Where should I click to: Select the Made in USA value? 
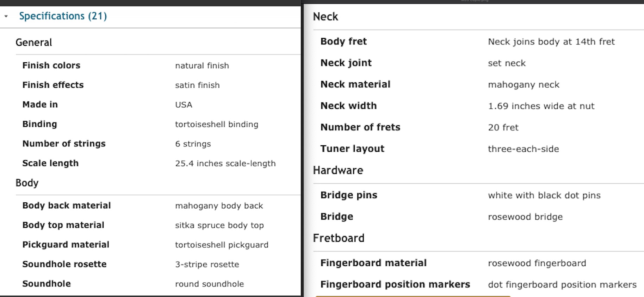point(184,105)
